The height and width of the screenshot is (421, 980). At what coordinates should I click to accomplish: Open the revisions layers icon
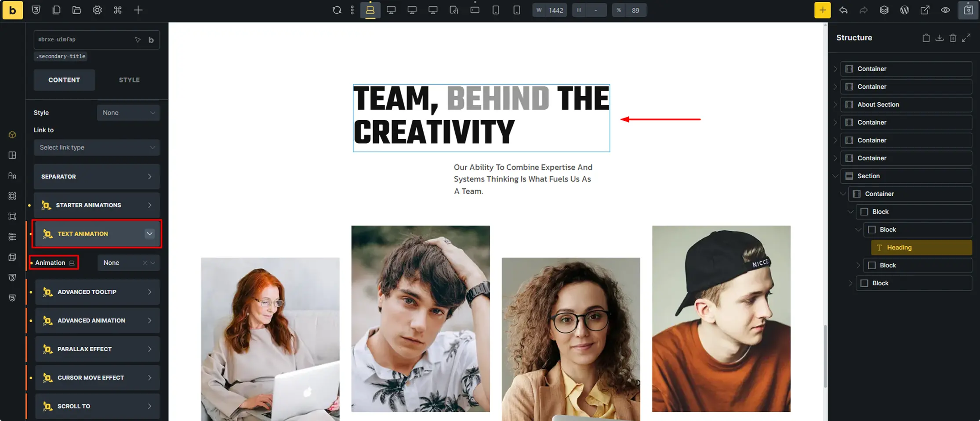click(884, 10)
